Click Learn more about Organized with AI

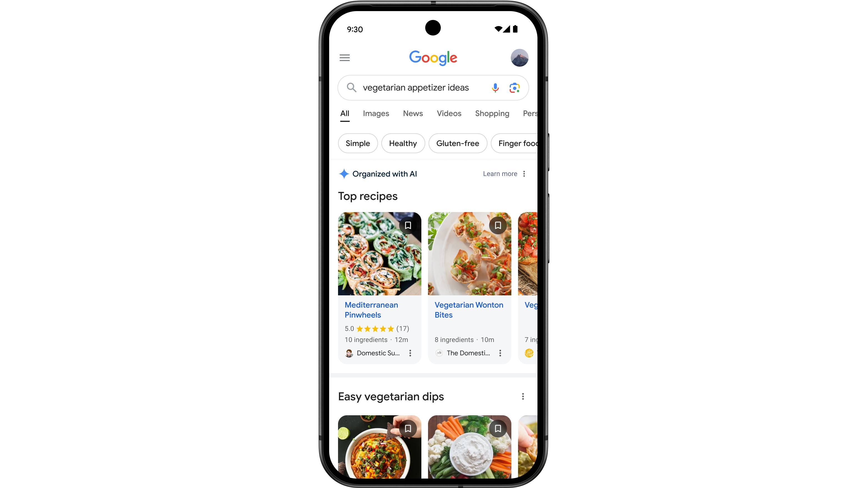[x=500, y=173]
